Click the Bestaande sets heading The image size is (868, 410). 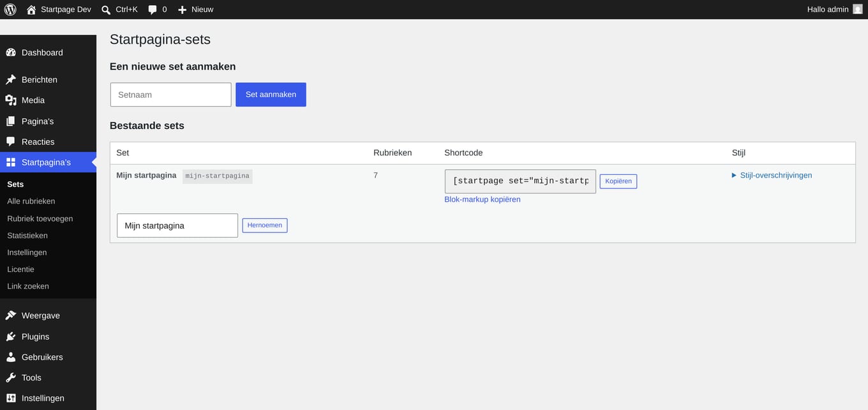(x=147, y=126)
